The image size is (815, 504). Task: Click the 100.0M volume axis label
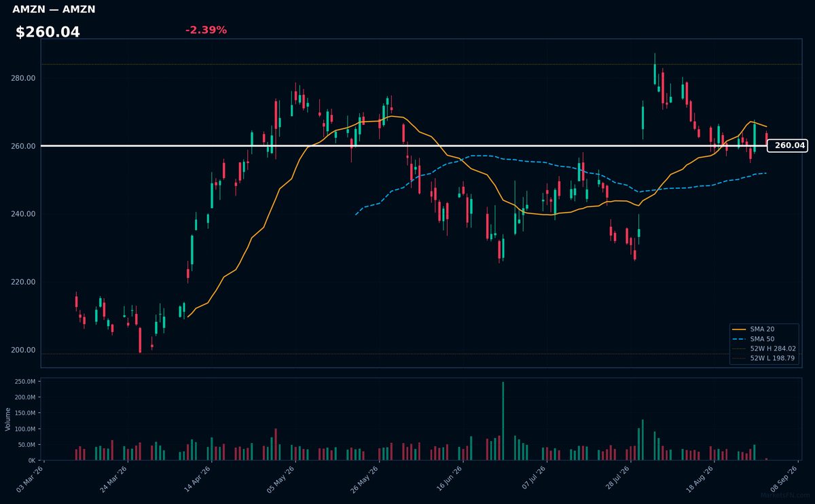pos(24,429)
